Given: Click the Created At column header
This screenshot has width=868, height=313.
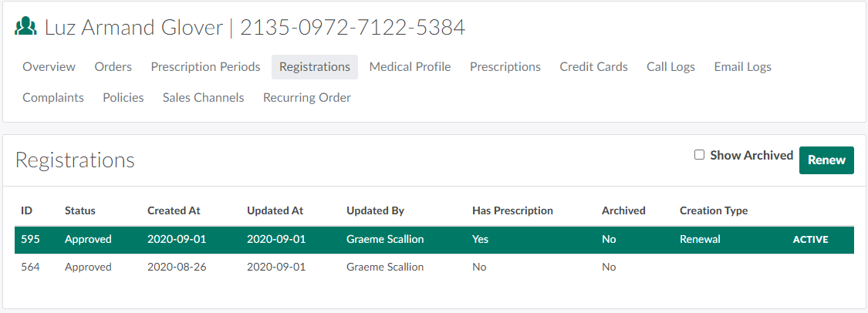Looking at the screenshot, I should 177,210.
